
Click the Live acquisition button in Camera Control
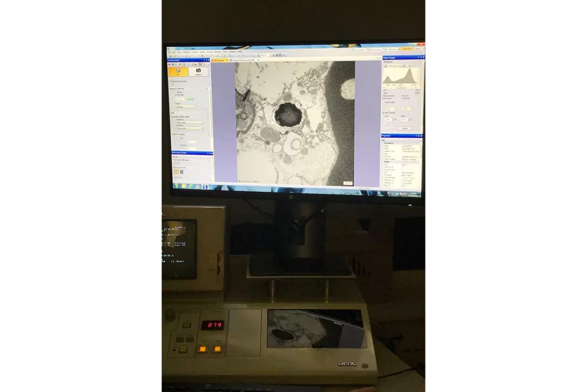coord(177,71)
